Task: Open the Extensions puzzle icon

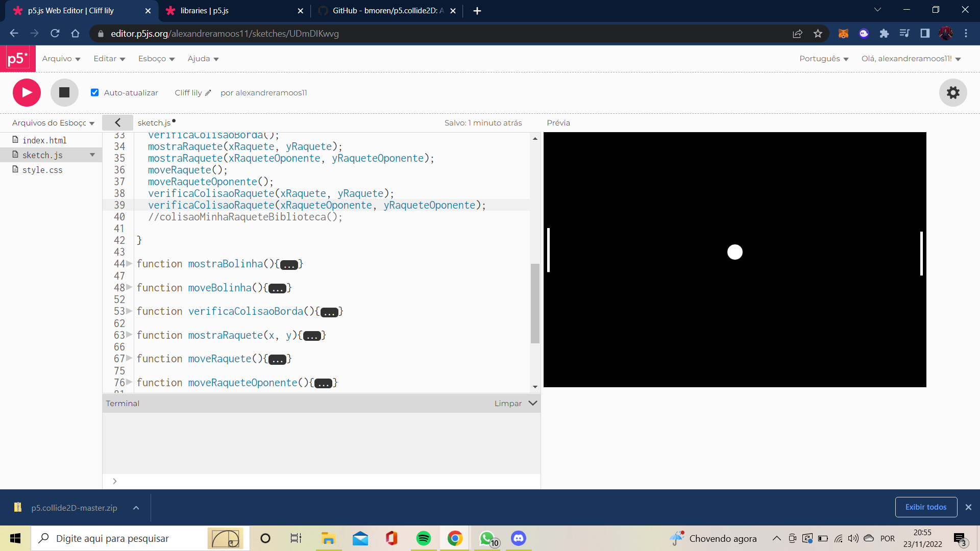Action: tap(884, 34)
